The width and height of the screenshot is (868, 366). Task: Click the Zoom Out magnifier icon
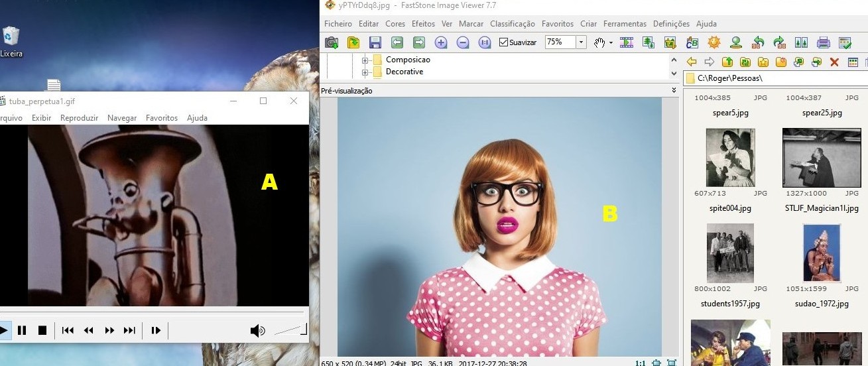coord(463,42)
